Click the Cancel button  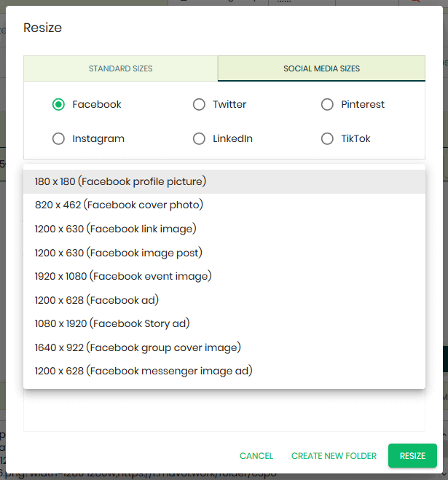coord(256,456)
